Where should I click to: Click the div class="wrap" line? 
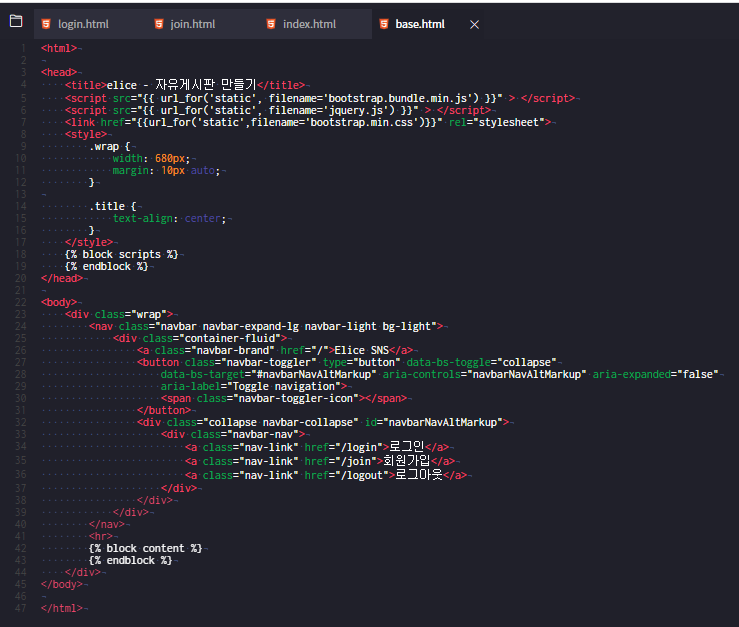click(x=119, y=314)
